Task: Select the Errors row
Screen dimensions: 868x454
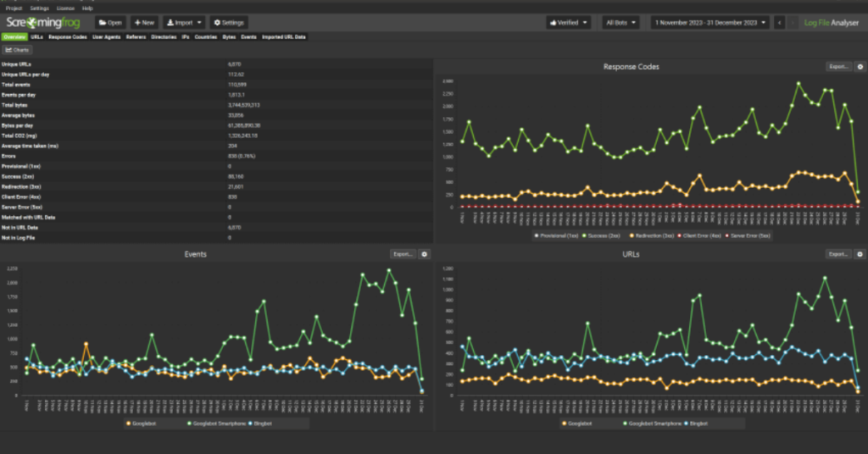Action: click(x=216, y=156)
